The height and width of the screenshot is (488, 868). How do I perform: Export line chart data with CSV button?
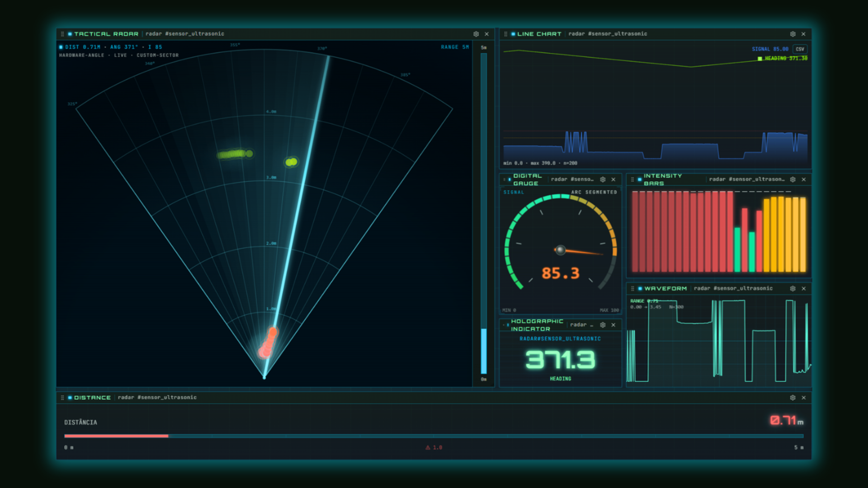click(800, 49)
